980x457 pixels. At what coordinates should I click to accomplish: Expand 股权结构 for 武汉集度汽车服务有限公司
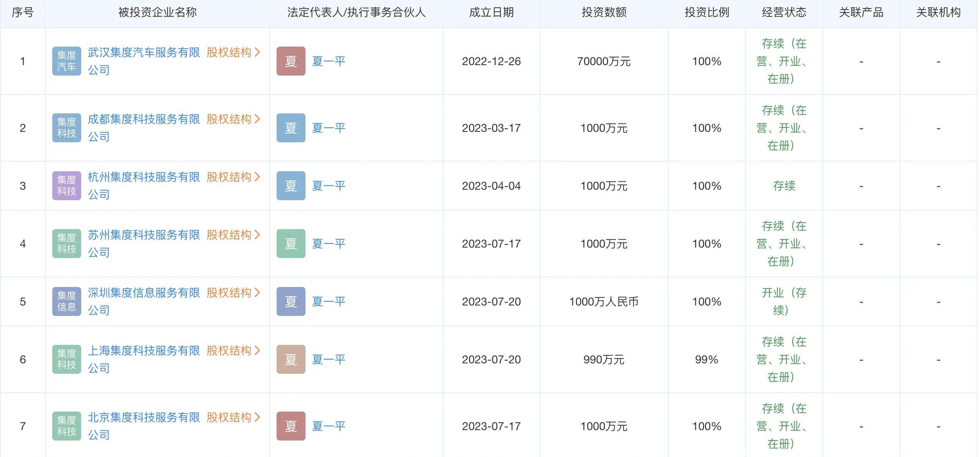234,52
